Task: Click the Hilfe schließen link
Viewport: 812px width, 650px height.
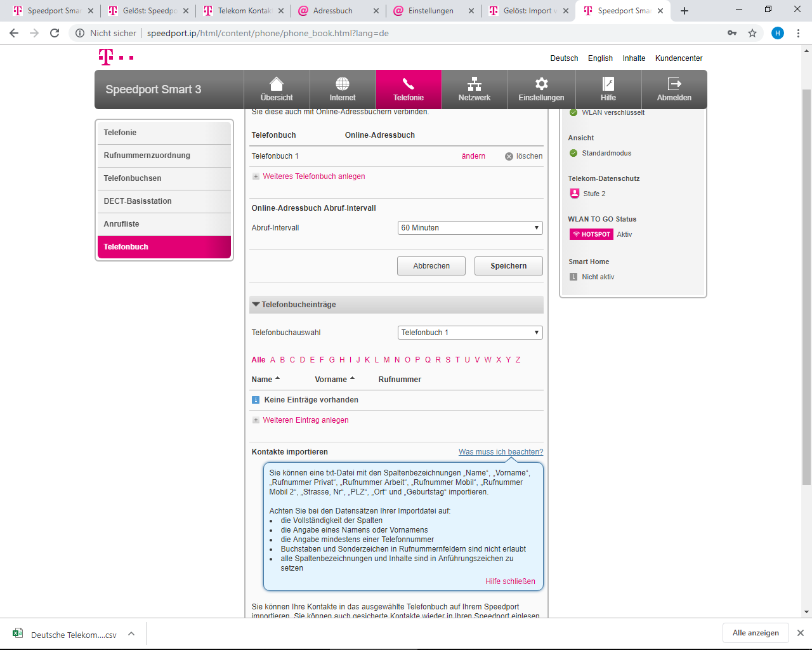Action: 511,581
